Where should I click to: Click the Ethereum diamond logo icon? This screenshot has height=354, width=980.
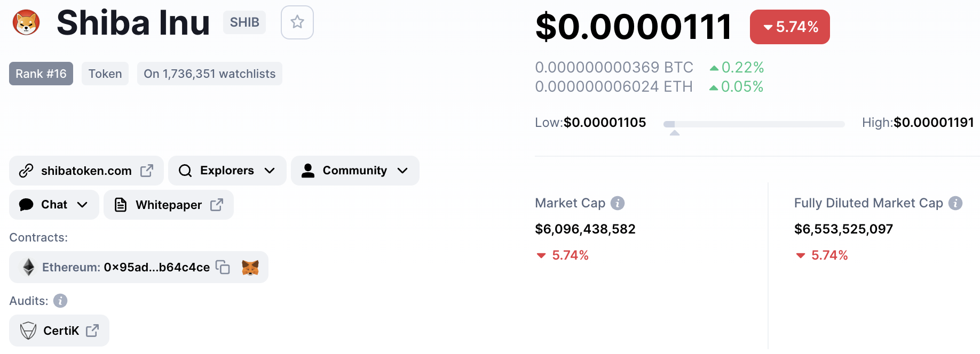(x=29, y=267)
